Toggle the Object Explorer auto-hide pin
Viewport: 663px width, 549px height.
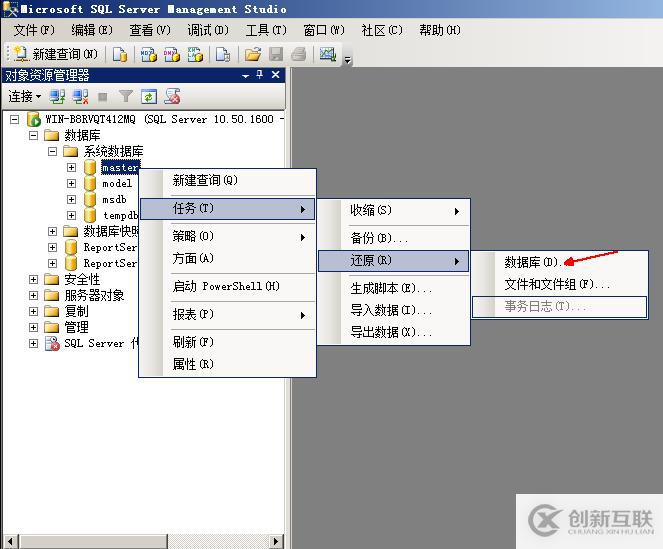tap(260, 75)
